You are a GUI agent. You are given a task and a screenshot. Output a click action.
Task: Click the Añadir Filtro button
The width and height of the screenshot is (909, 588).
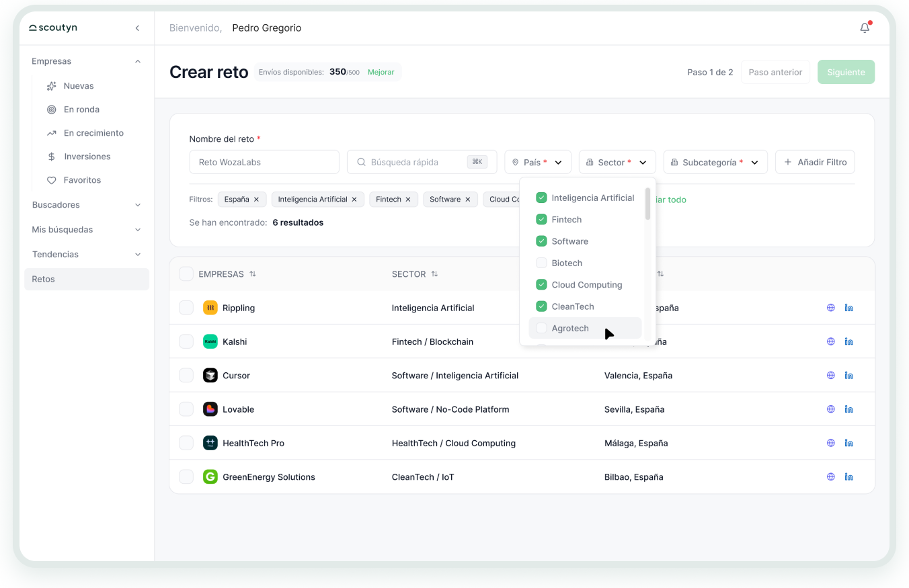(x=815, y=162)
